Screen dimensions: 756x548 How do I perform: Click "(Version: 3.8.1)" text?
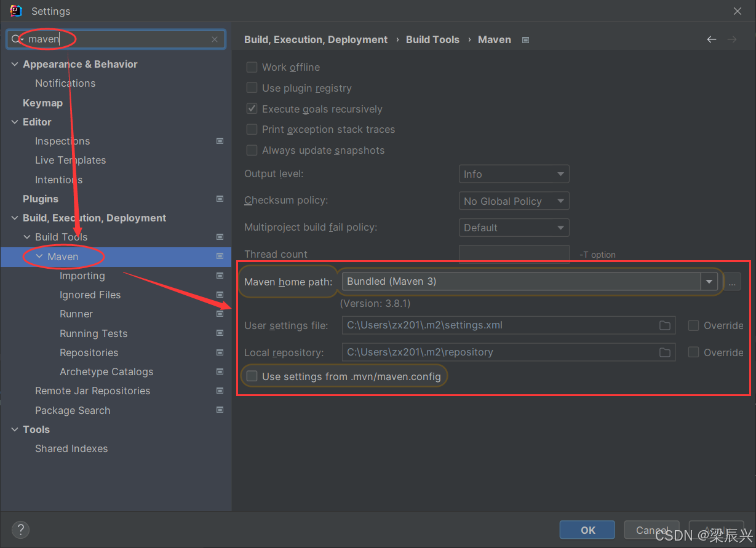click(x=375, y=303)
